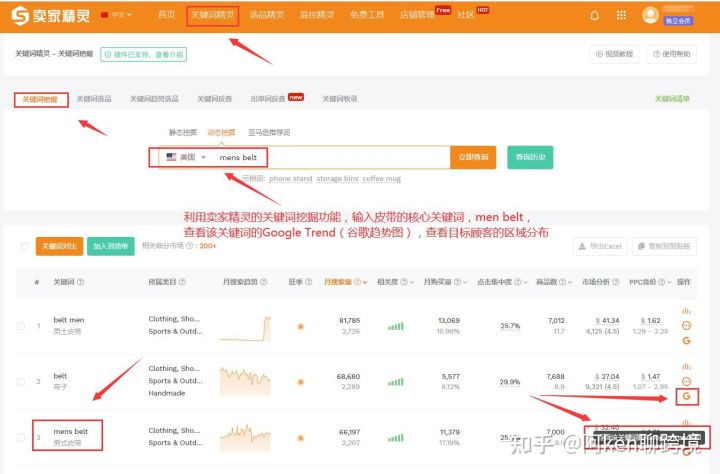720x474 pixels.
Task: Click help icon beside 市场分析 header
Action: pyautogui.click(x=616, y=282)
